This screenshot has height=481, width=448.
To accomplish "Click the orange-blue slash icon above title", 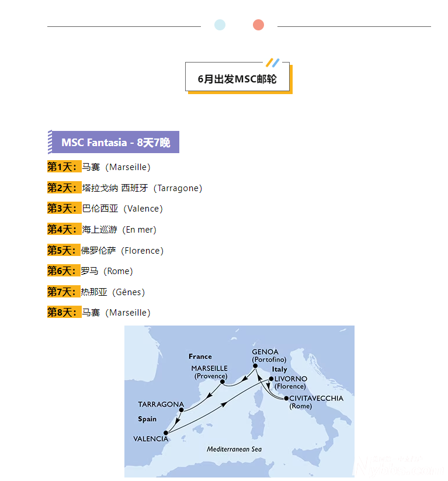I will click(x=272, y=63).
